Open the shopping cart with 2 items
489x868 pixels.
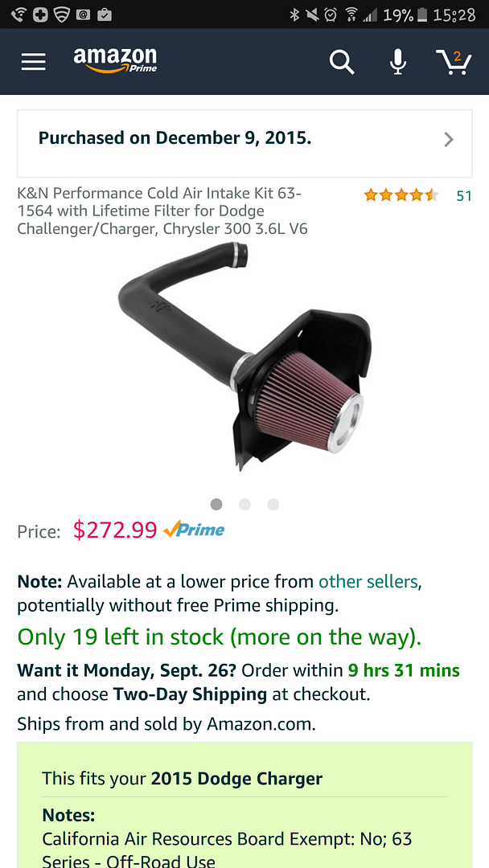[454, 61]
